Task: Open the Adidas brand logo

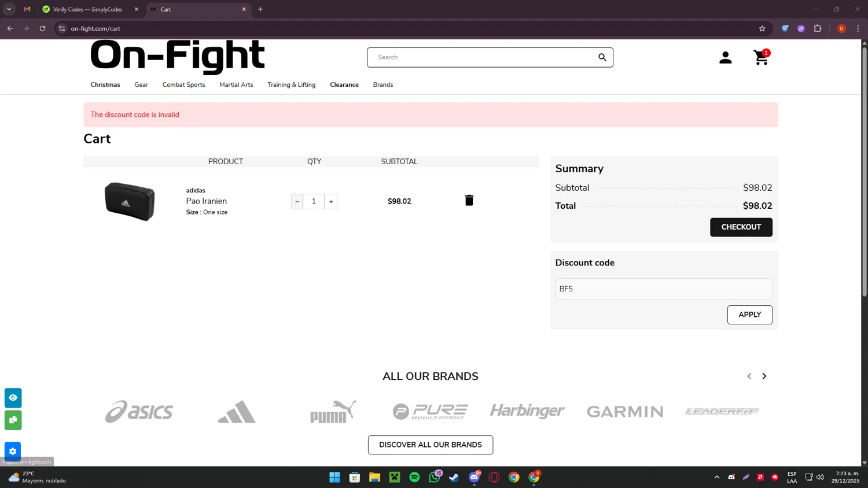Action: coord(237,412)
